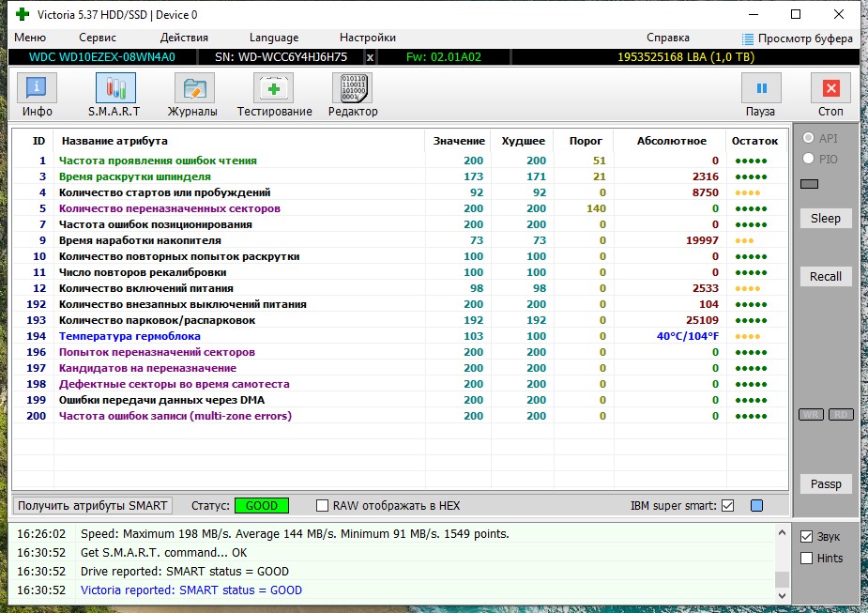Click the x next to serial number
Screen dimensions: 868x613
[x=370, y=57]
